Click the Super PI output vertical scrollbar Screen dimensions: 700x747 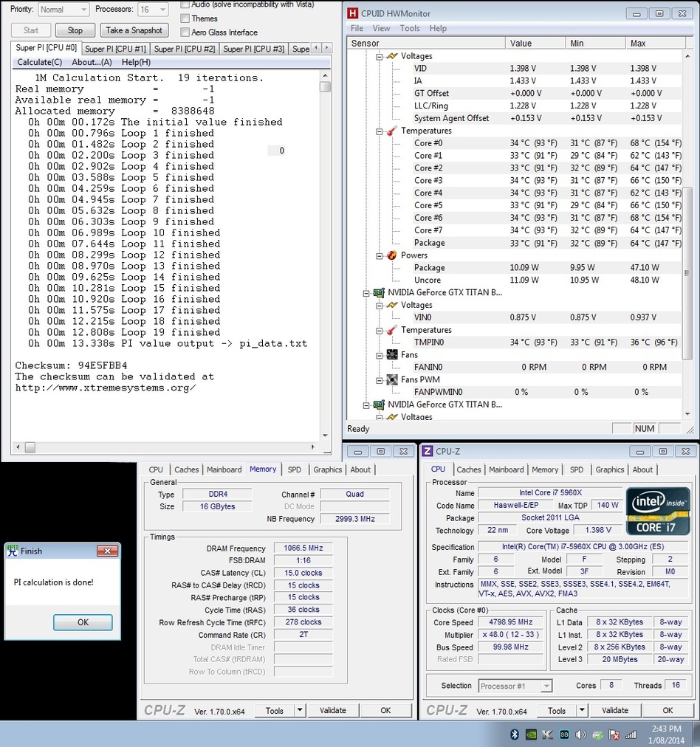[325, 258]
